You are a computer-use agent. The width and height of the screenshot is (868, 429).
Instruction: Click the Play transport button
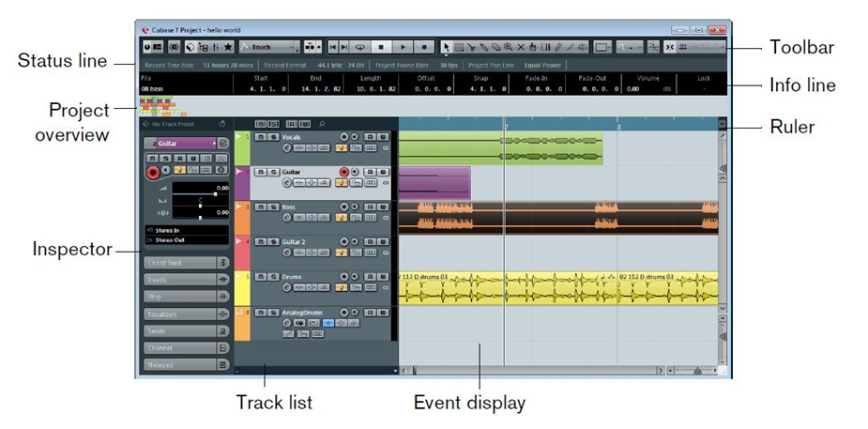click(403, 47)
